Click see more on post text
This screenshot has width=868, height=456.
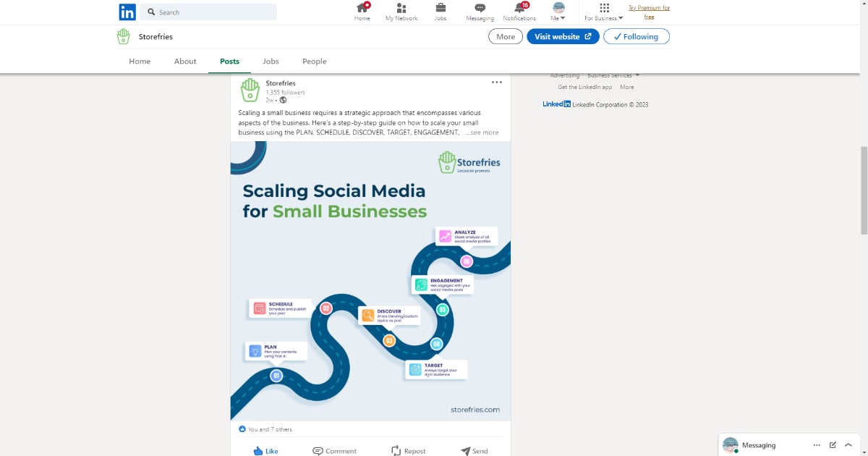click(482, 132)
